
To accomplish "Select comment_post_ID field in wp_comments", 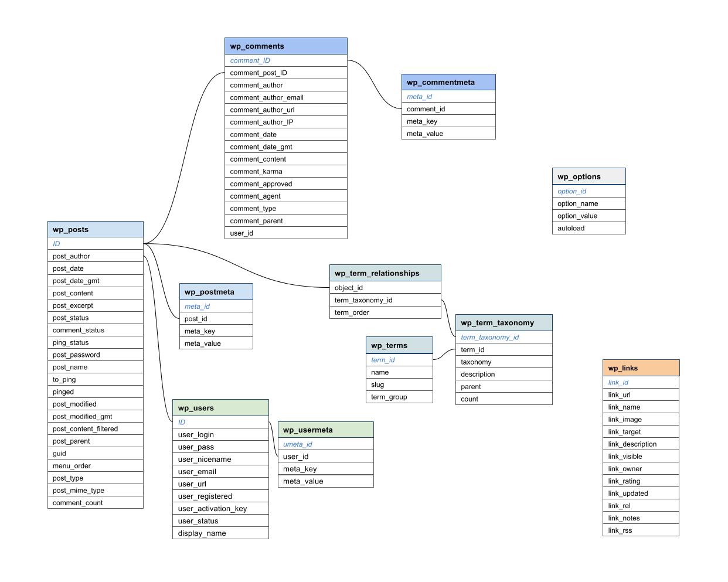I will [286, 73].
